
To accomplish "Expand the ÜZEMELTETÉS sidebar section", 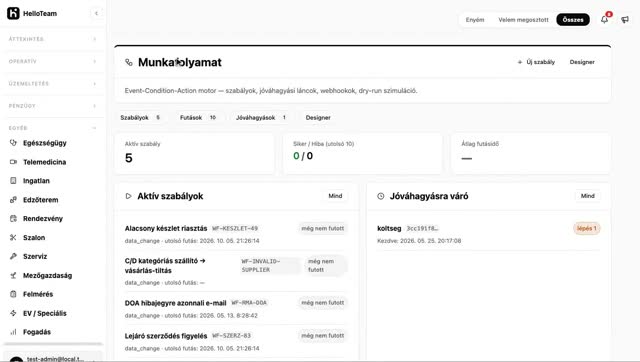I will [x=52, y=84].
